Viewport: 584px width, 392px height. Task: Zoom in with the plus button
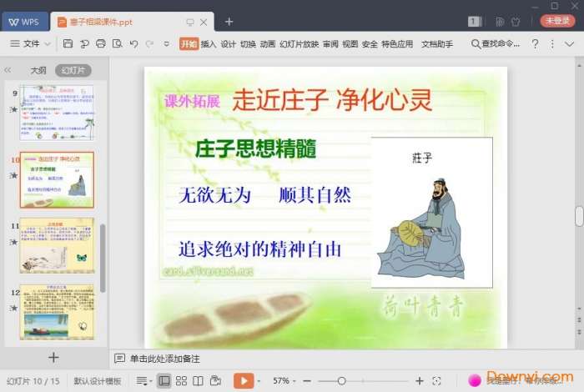[420, 381]
